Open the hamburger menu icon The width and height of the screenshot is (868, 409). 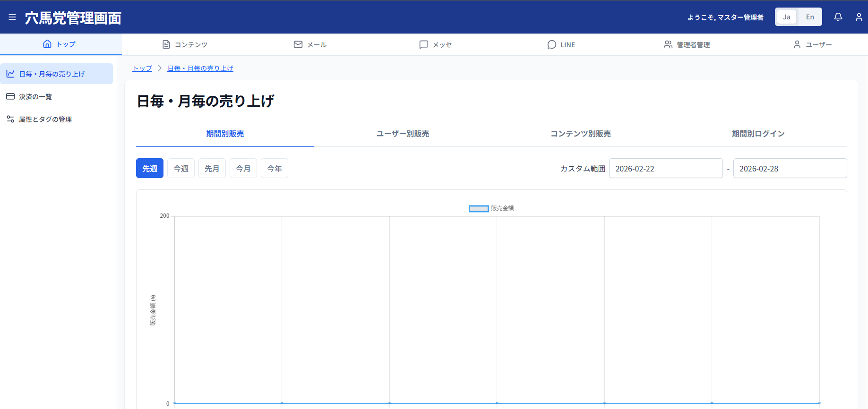(12, 17)
